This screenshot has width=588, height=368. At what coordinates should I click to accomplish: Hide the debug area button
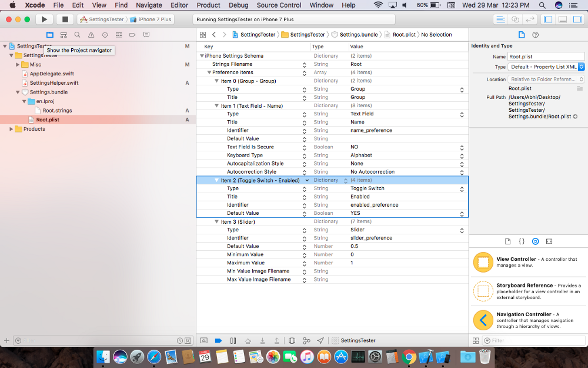[x=203, y=340]
